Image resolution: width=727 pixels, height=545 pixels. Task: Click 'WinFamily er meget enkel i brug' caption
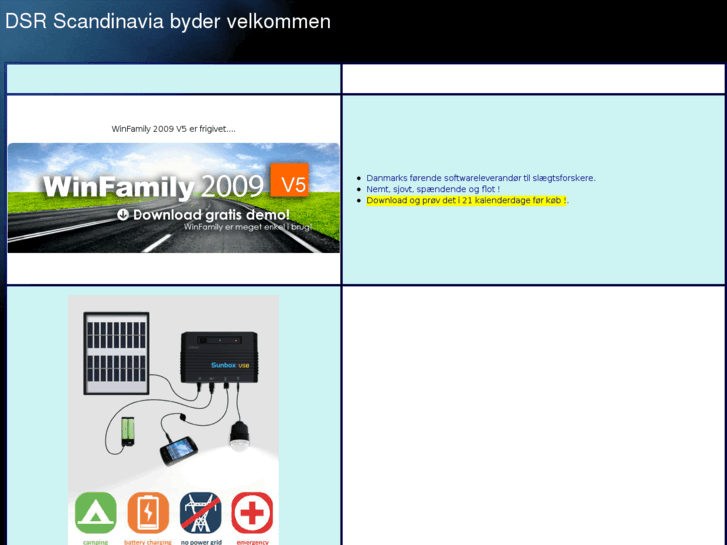[248, 227]
